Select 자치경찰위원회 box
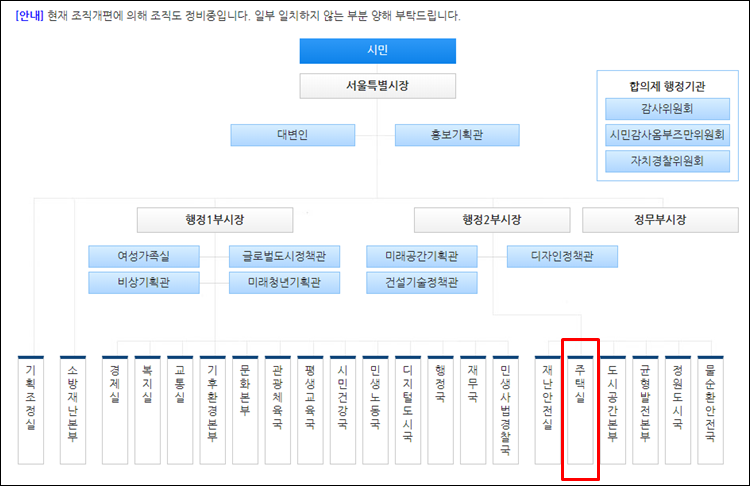Viewport: 750px width, 486px height. 667,161
